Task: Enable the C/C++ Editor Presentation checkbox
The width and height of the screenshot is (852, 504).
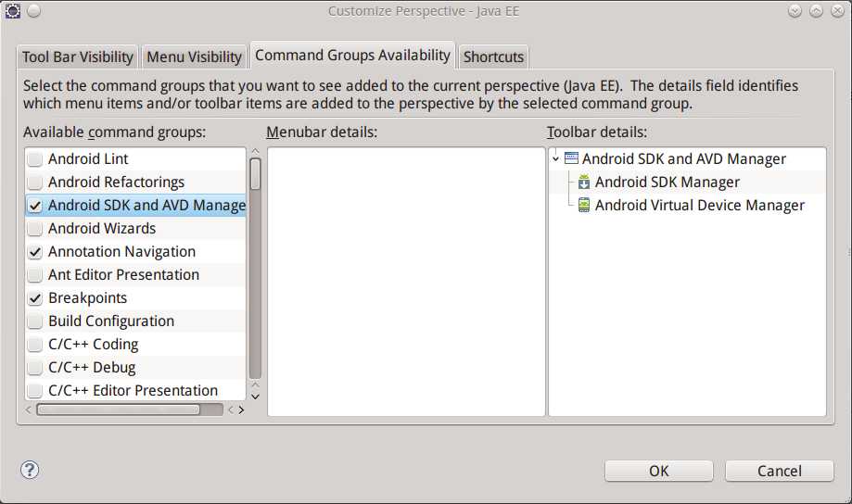Action: pos(35,390)
